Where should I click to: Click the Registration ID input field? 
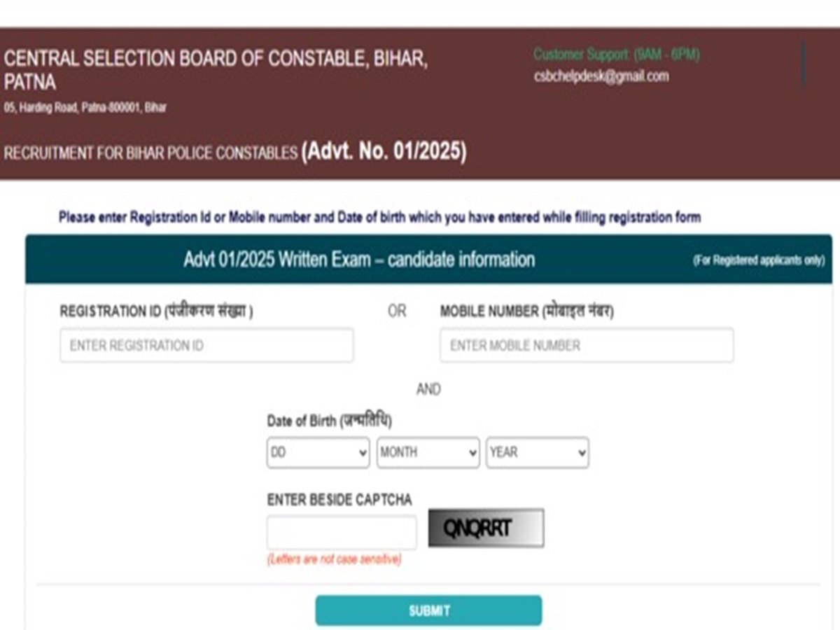click(206, 345)
